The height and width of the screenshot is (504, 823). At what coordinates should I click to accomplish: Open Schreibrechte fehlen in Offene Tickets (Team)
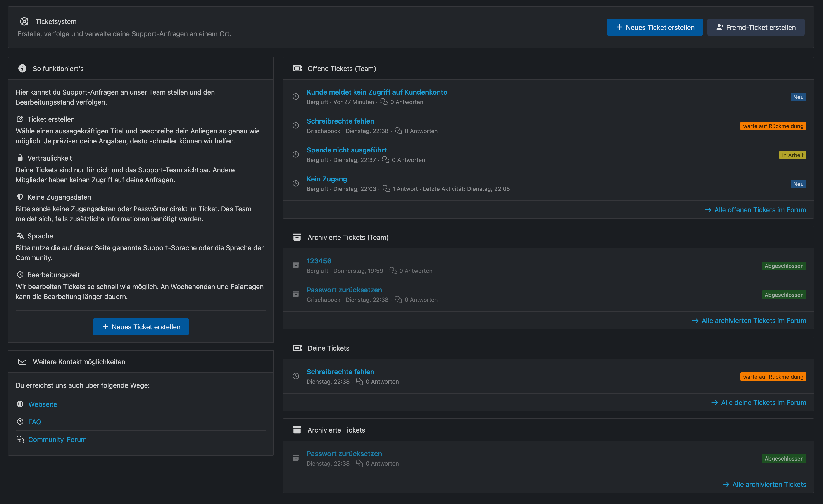(340, 121)
